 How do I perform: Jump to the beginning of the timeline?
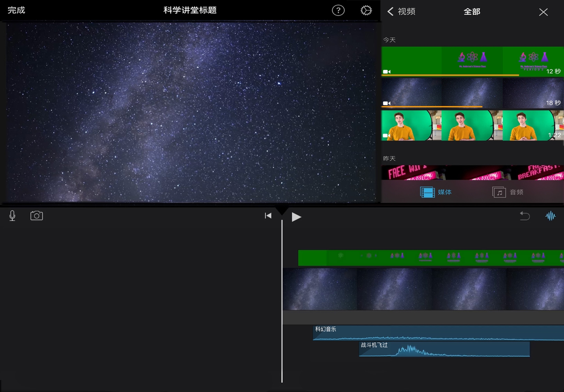click(x=268, y=216)
